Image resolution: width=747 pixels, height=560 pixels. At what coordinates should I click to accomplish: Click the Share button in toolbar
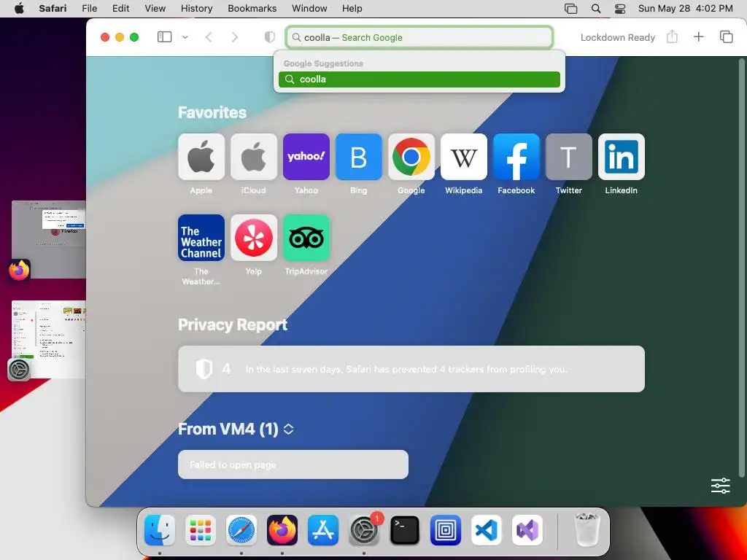pos(672,36)
